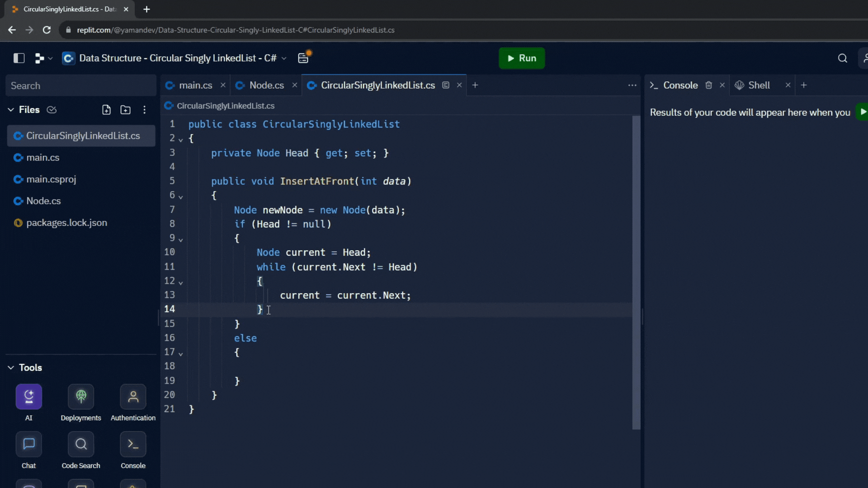Viewport: 868px width, 488px height.
Task: Click the file Search input field
Action: tap(80, 86)
